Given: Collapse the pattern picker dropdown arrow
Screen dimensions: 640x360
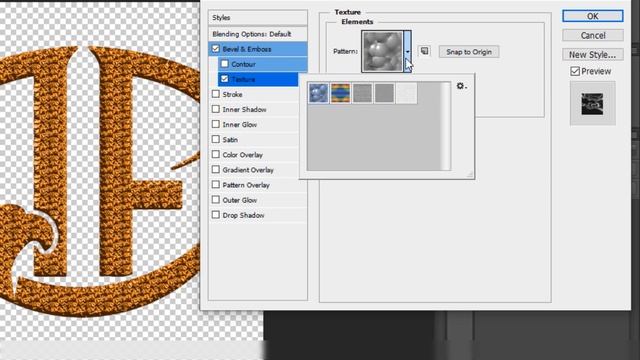Looking at the screenshot, I should [407, 52].
